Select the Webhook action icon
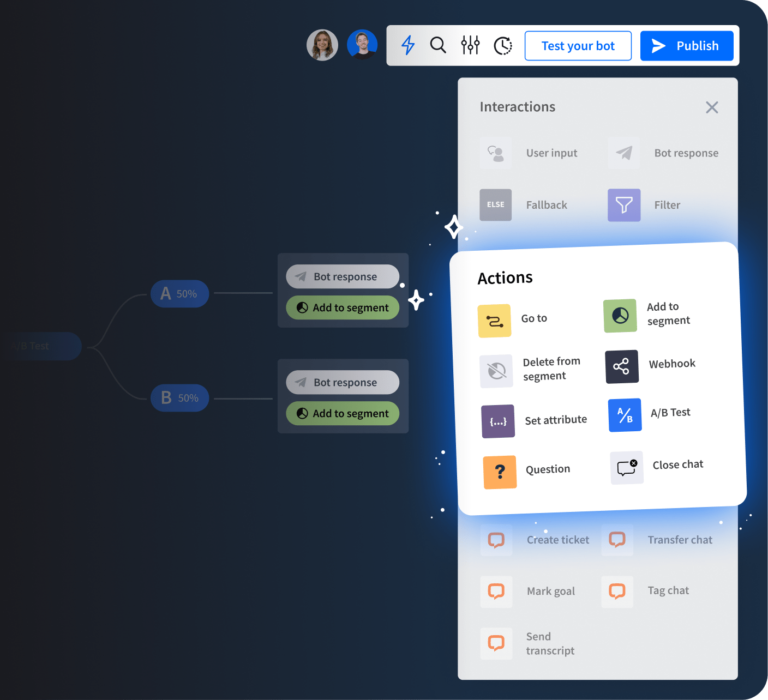 pos(621,366)
